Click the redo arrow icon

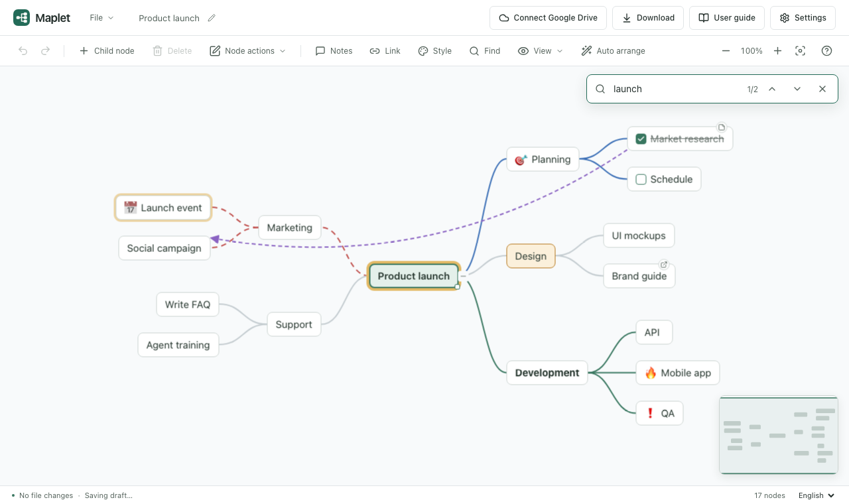[x=45, y=51]
